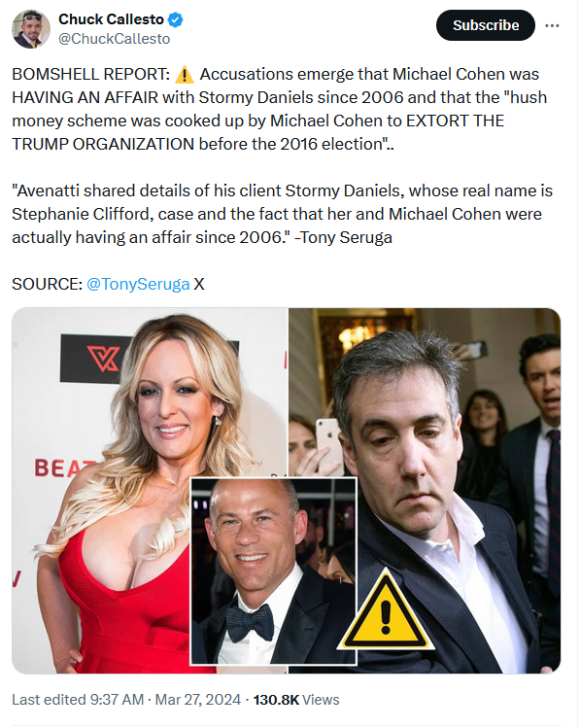Viewport: 580px width, 728px height.
Task: Open the @TonySeruga mention link
Action: coord(138,284)
